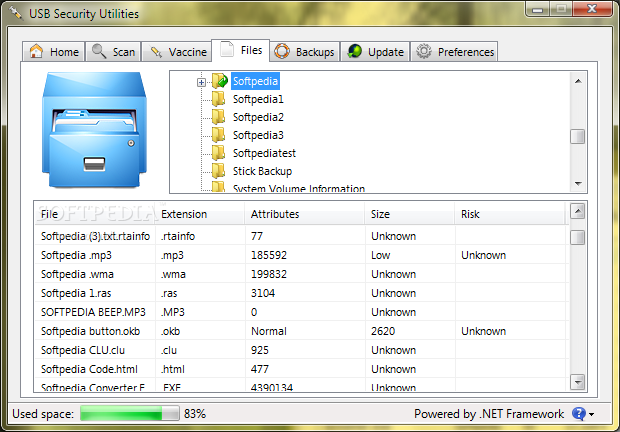Click the Vaccine syringe icon
The image size is (620, 432).
click(156, 52)
